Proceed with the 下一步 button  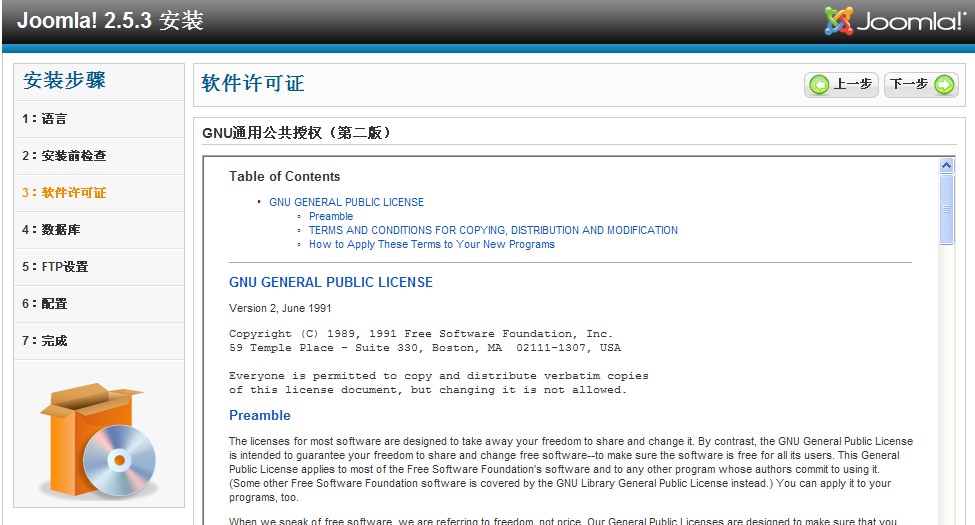[921, 84]
